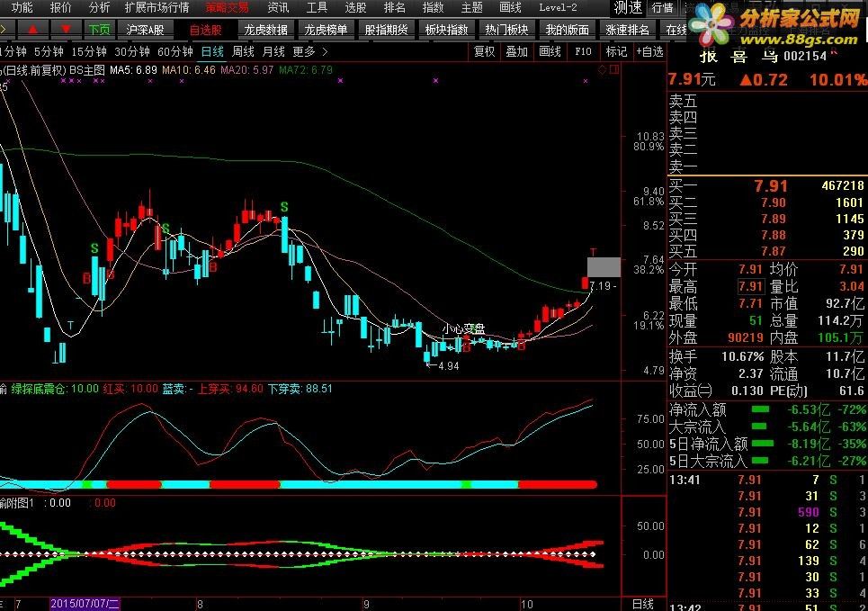
Task: Click the square window icon at chart top-right
Action: (x=614, y=70)
